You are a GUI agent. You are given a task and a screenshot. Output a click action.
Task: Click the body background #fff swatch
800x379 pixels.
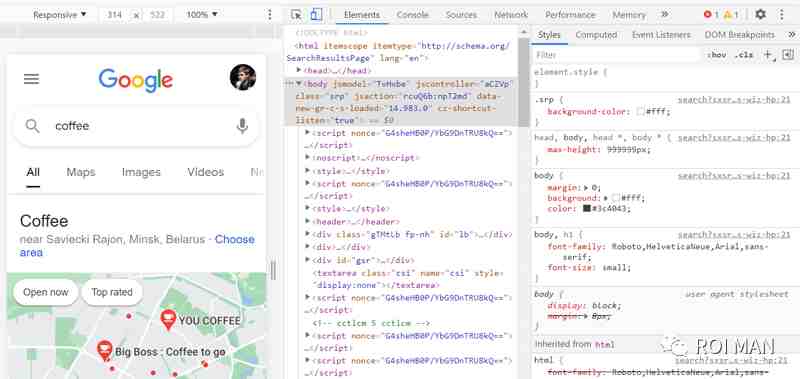coord(615,198)
